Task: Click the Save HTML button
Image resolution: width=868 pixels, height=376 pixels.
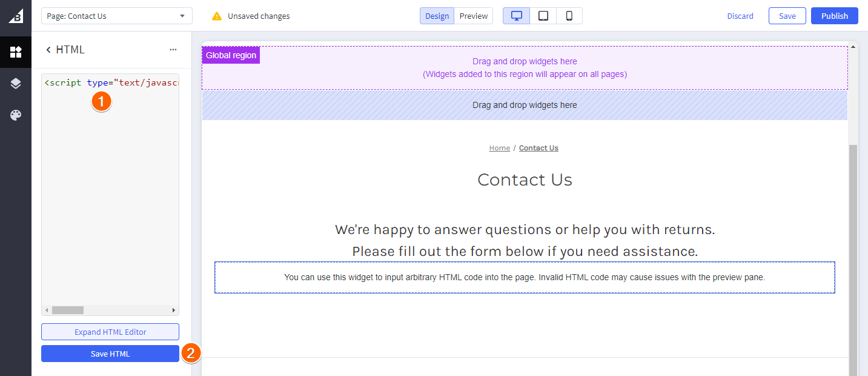Action: [110, 354]
